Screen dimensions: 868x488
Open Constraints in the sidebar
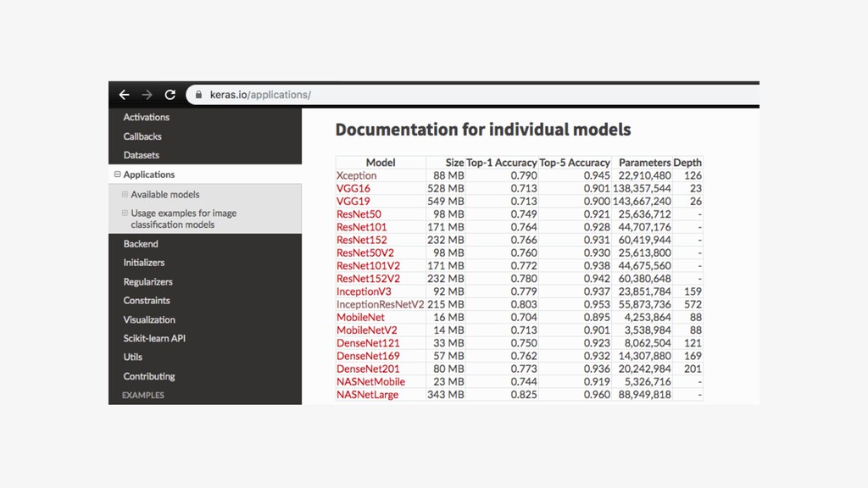147,301
